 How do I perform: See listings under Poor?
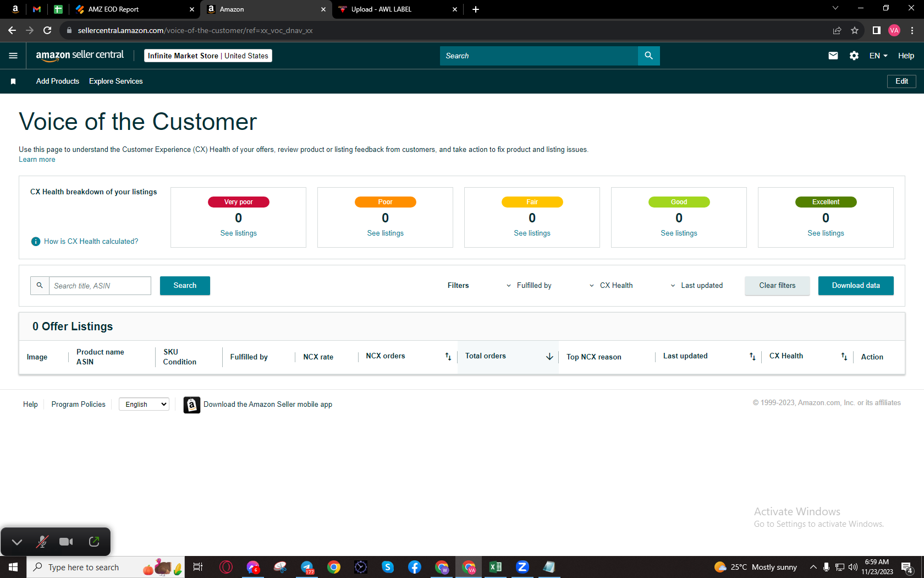click(x=386, y=233)
